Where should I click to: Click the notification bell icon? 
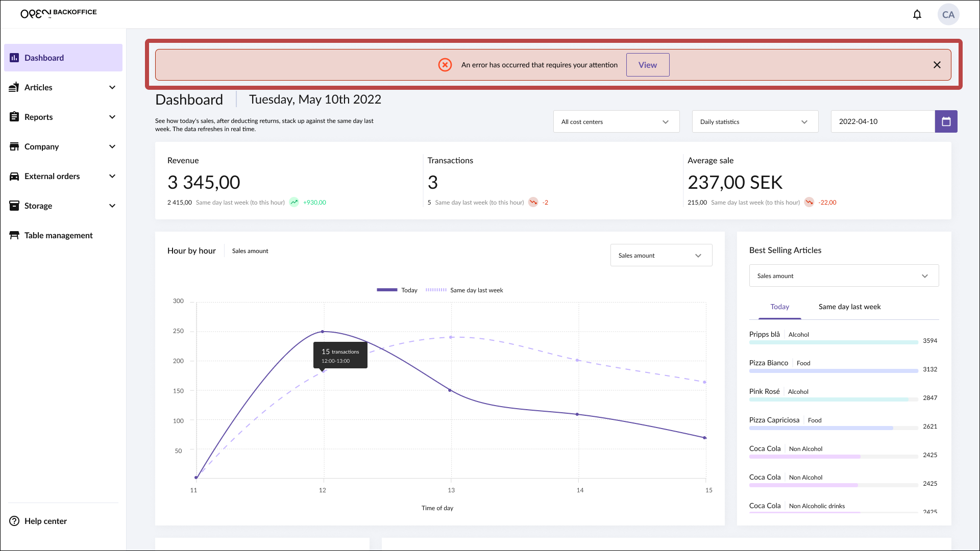point(917,15)
